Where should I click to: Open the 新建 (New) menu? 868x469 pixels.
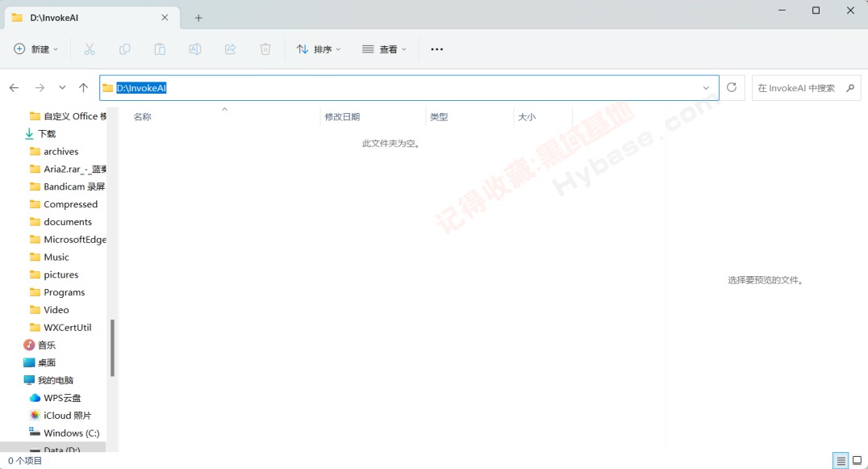[x=36, y=49]
